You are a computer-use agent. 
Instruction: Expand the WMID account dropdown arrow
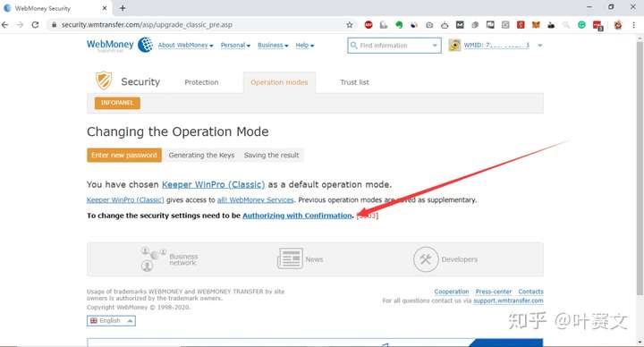click(x=540, y=46)
